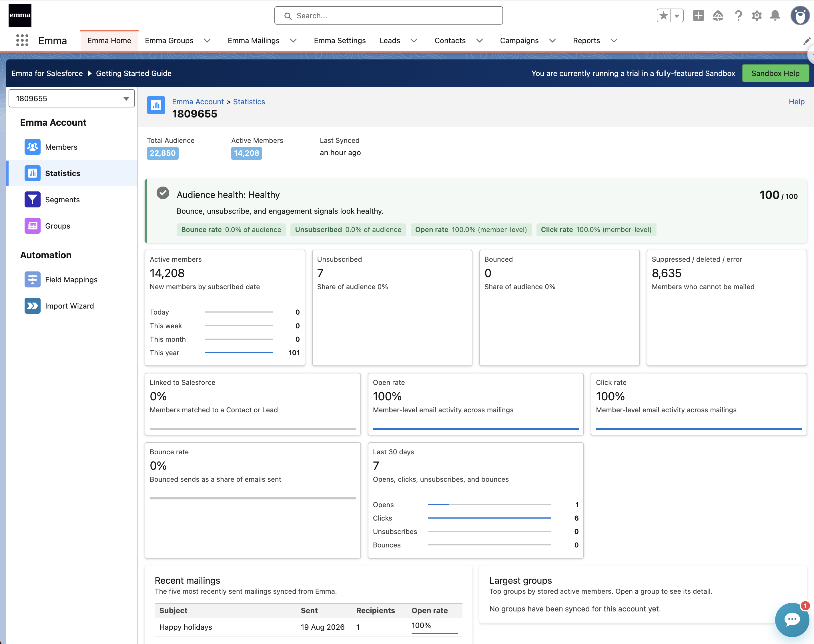814x644 pixels.
Task: Click the Total Audience 22,850 badge
Action: tap(163, 153)
